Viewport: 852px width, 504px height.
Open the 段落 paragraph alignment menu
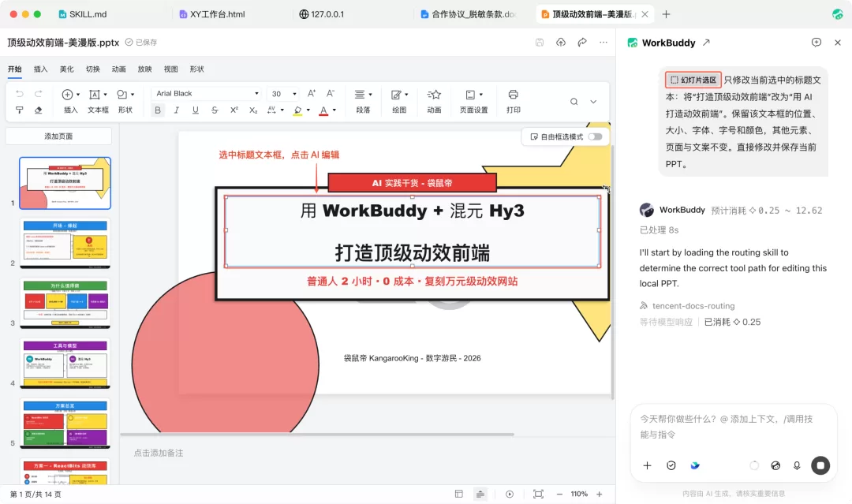click(x=363, y=101)
